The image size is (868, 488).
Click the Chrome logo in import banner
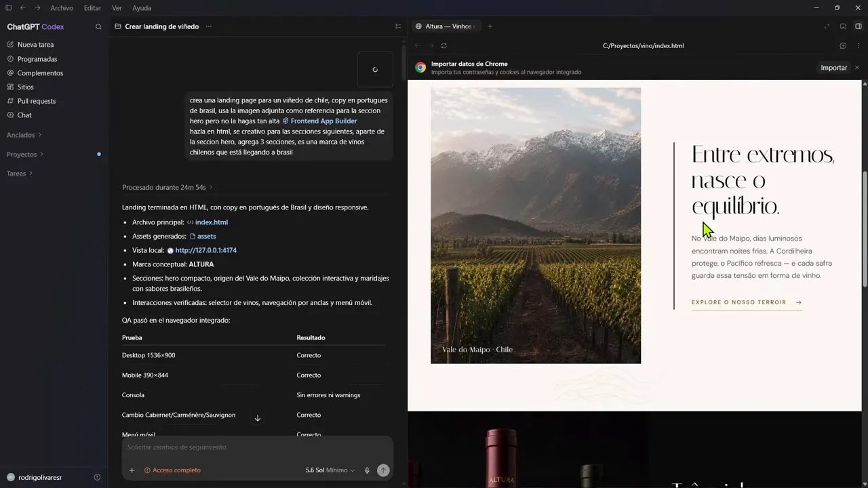pos(420,68)
